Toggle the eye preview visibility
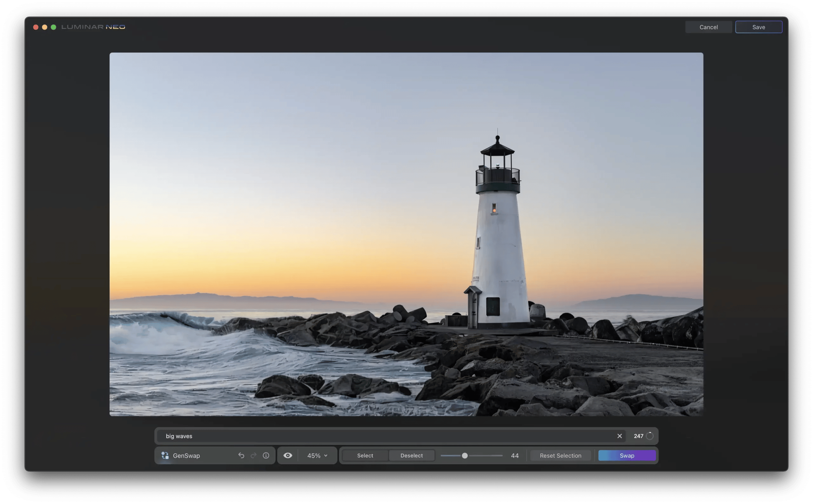This screenshot has width=813, height=504. (288, 455)
